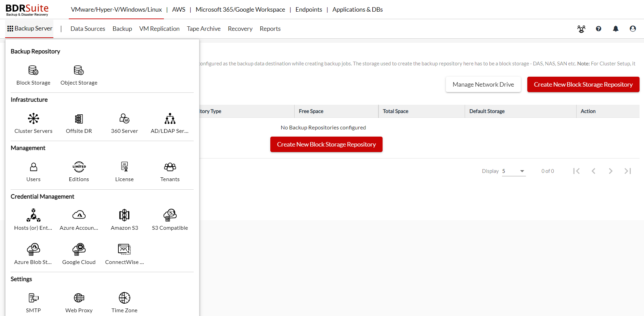Open Google Cloud credentials icon
The width and height of the screenshot is (644, 316).
click(x=79, y=250)
